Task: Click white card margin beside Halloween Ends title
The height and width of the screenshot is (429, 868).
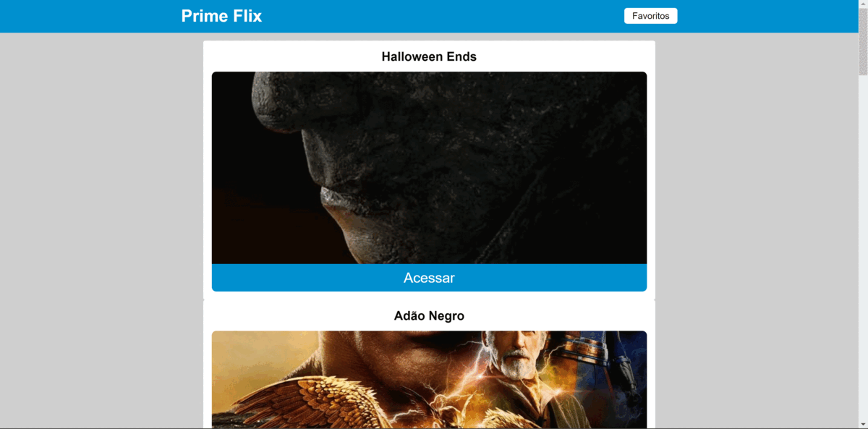Action: pyautogui.click(x=289, y=56)
